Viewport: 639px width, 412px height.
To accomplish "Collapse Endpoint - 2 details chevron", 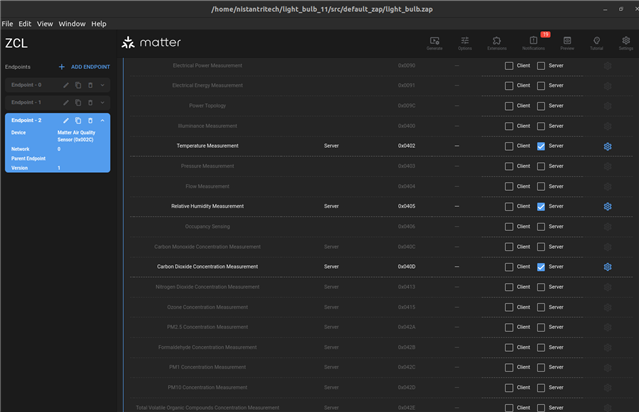I will [x=102, y=121].
